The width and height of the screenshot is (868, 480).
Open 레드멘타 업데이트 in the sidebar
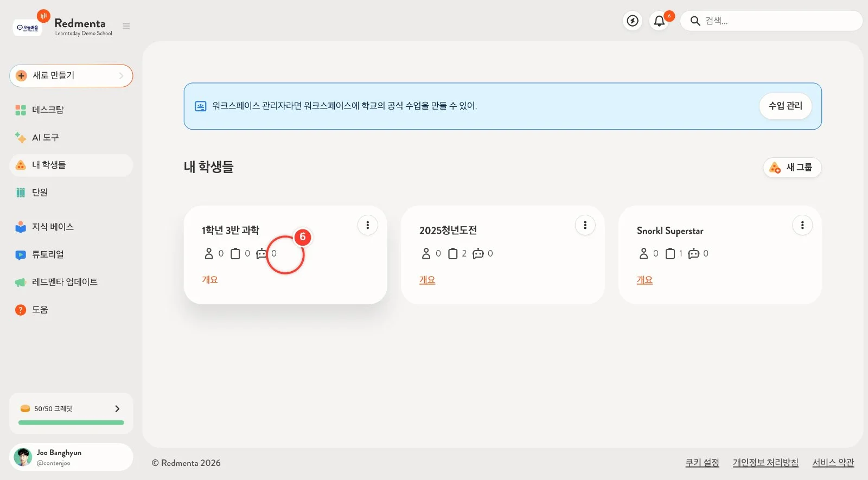[71, 282]
